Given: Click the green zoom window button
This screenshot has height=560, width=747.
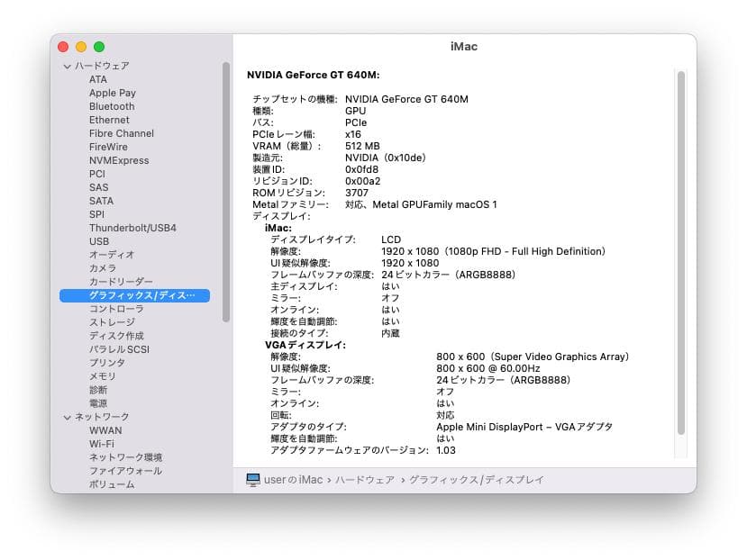Looking at the screenshot, I should (99, 46).
